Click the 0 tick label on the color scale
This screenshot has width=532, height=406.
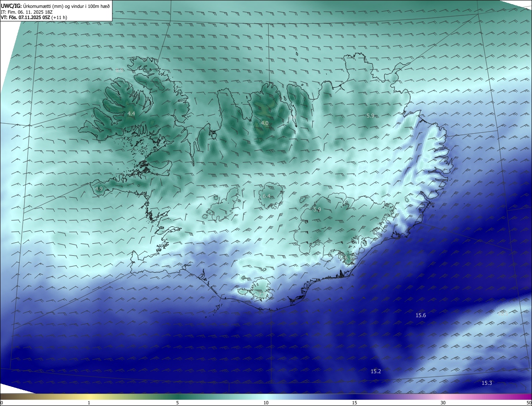(x=2, y=403)
